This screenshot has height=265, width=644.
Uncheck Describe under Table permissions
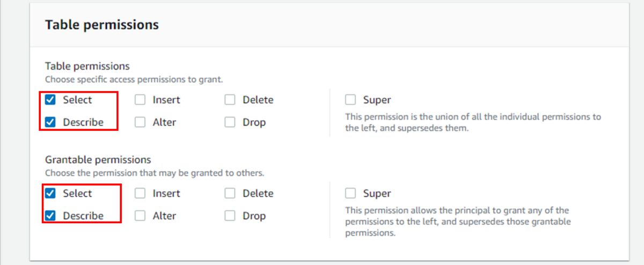[50, 122]
